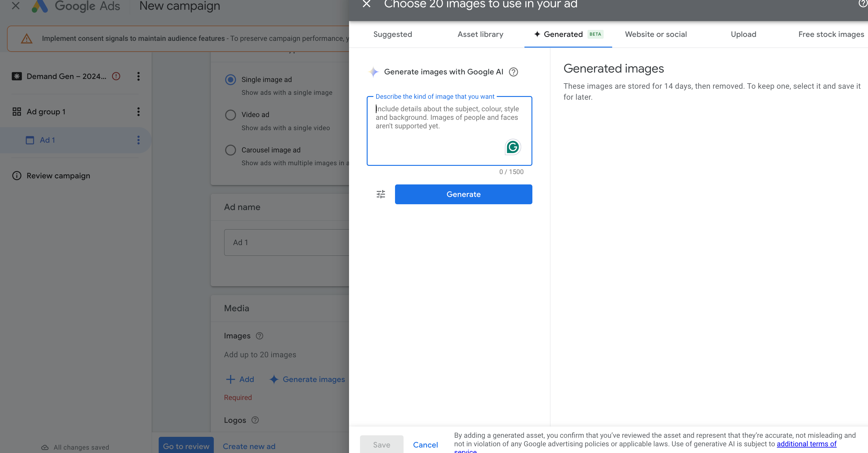Click the Cancel button to dismiss dialog
The image size is (868, 453).
click(x=425, y=444)
